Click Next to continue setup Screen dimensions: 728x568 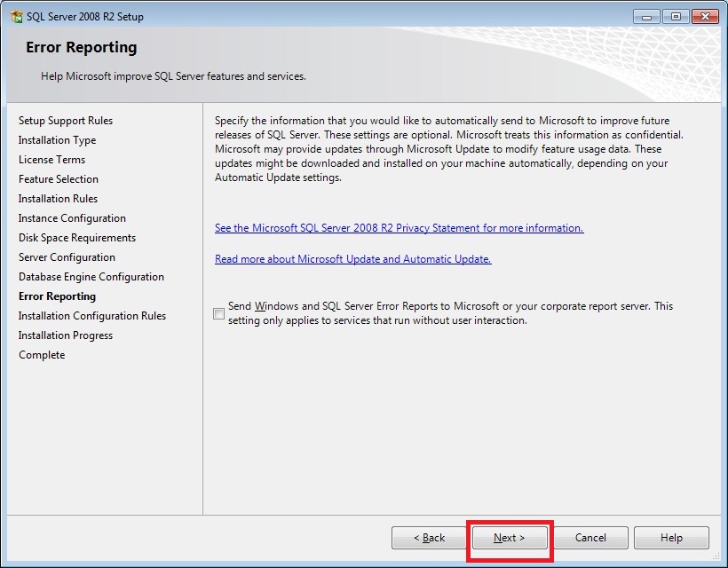510,538
